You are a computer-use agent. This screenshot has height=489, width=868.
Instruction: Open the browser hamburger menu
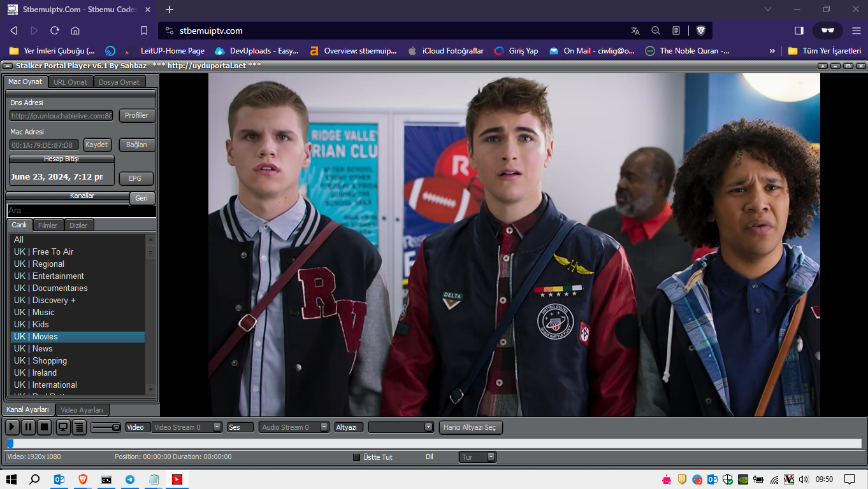pyautogui.click(x=856, y=31)
